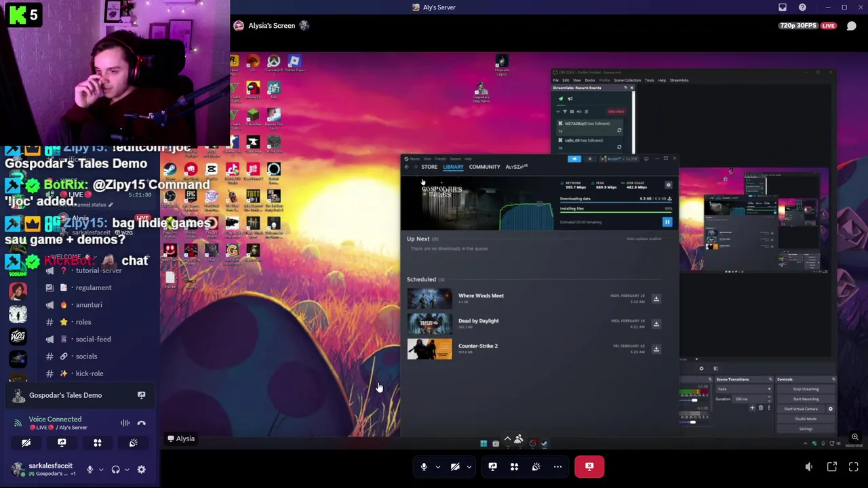Download Dead by Daylight update now
The image size is (868, 488).
(x=656, y=323)
